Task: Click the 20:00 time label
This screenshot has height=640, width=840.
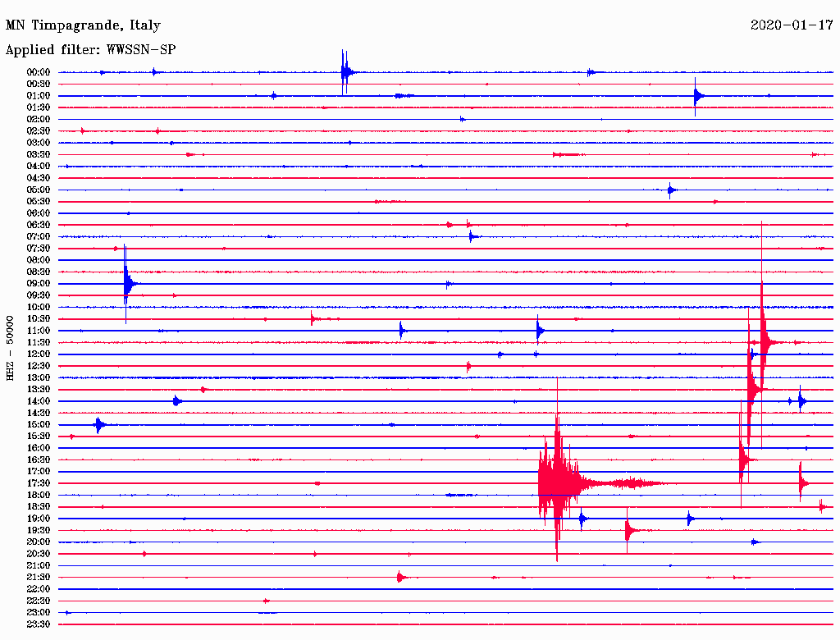Action: click(39, 542)
